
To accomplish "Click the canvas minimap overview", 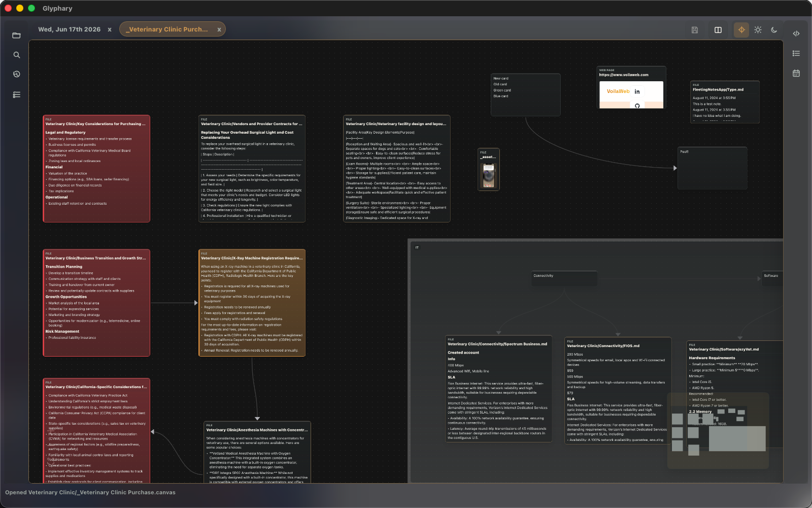I will (x=718, y=430).
